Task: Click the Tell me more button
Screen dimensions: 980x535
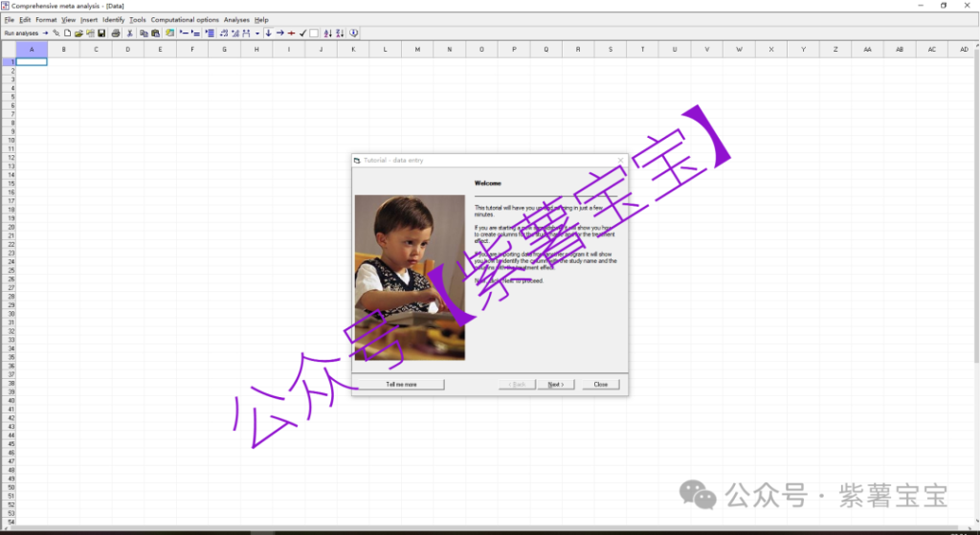Action: [401, 384]
